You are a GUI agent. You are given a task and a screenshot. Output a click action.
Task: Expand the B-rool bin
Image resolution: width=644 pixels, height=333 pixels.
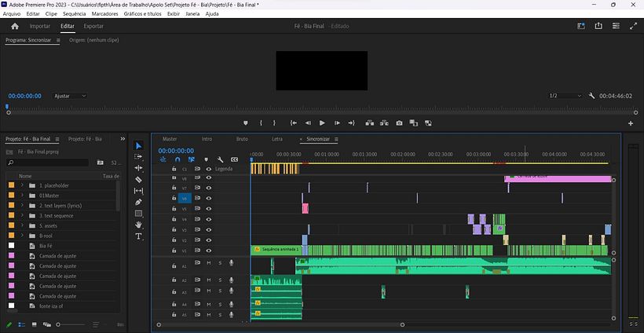22,236
